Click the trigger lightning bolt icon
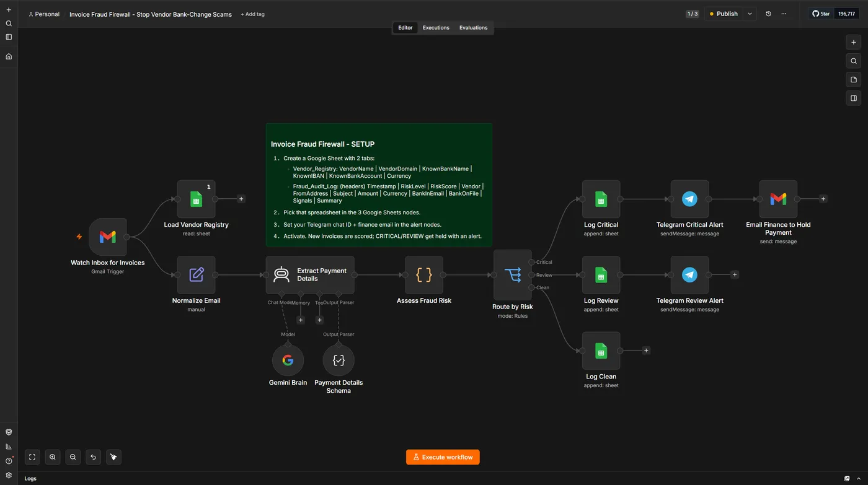The image size is (868, 485). [79, 237]
